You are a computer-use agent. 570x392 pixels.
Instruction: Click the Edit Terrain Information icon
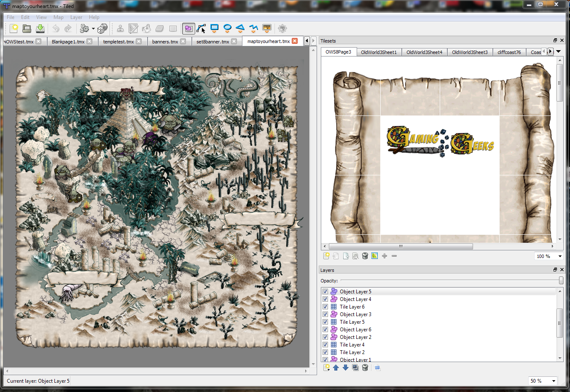tap(375, 256)
